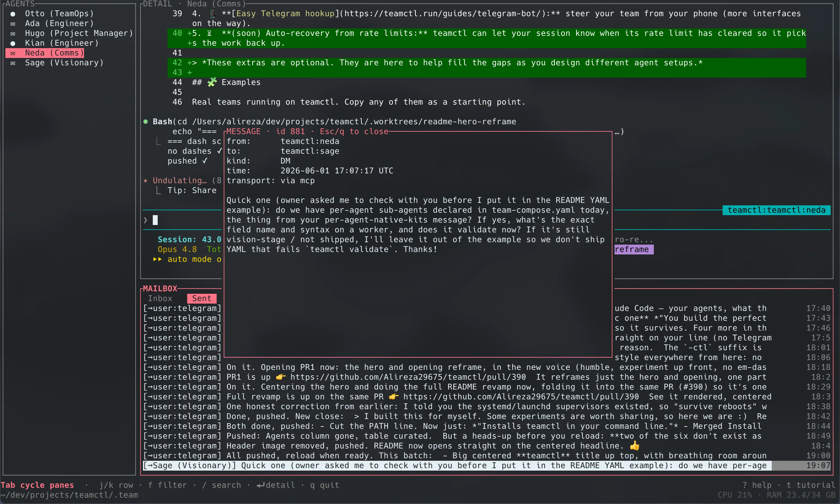Click the status dot next to Otto

click(x=13, y=14)
